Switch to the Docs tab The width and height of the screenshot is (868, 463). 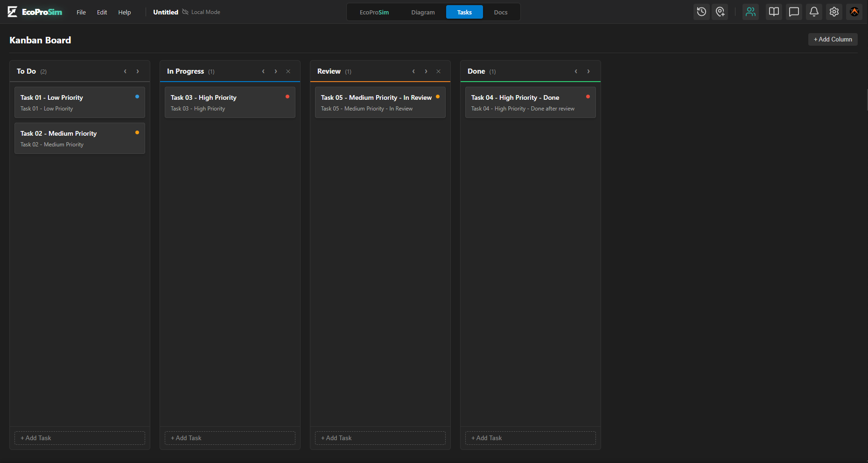click(501, 12)
